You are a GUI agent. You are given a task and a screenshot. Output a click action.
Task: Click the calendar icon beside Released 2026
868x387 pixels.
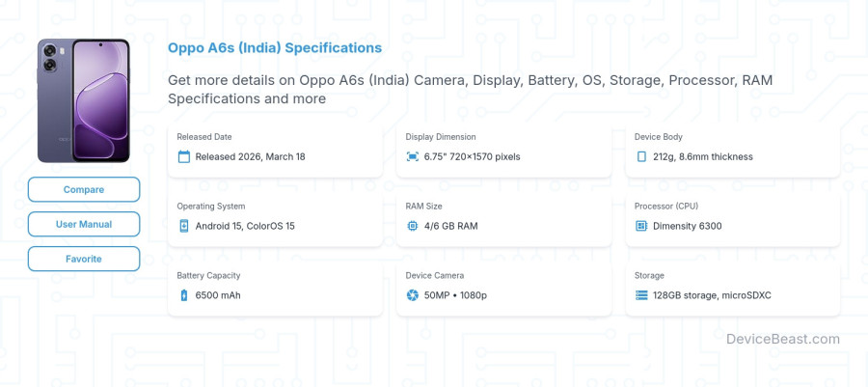(x=184, y=156)
